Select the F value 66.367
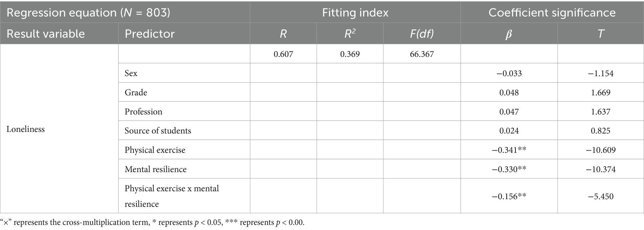 click(422, 54)
